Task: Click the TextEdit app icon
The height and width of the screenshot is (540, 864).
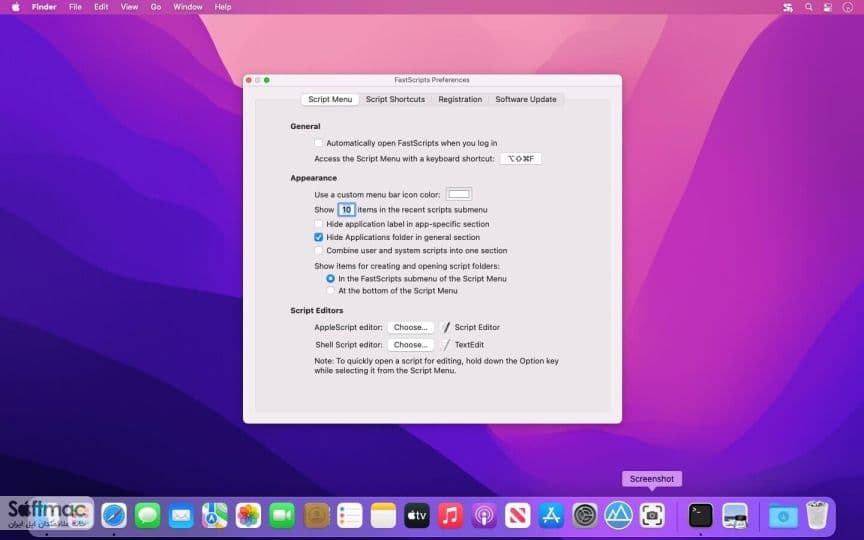Action: (x=446, y=345)
